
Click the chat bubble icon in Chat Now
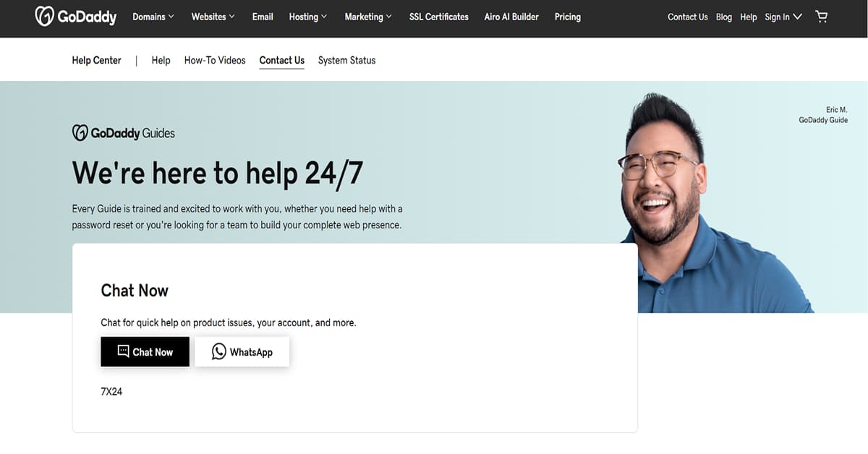click(124, 352)
